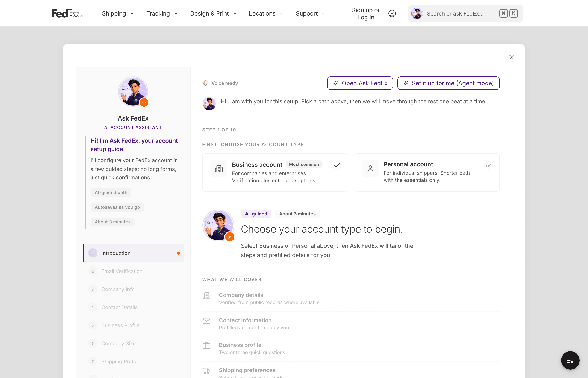Screen dimensions: 588x378
Task: Click the Voice ready label
Action: [224, 83]
